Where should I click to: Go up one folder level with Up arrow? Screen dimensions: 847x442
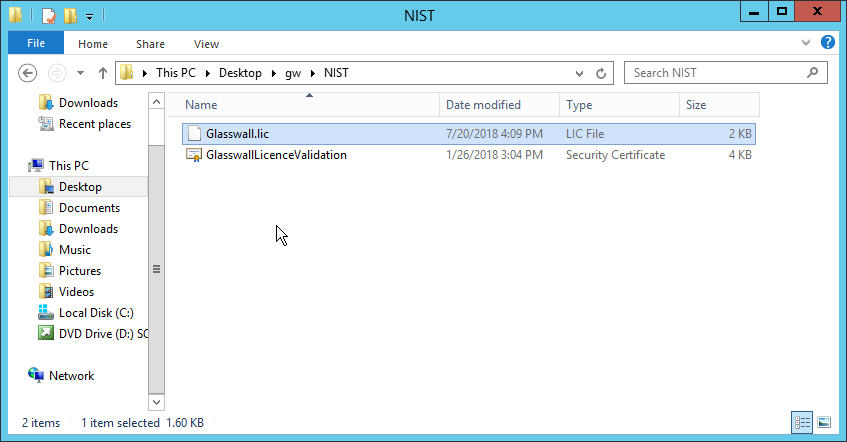pyautogui.click(x=102, y=73)
